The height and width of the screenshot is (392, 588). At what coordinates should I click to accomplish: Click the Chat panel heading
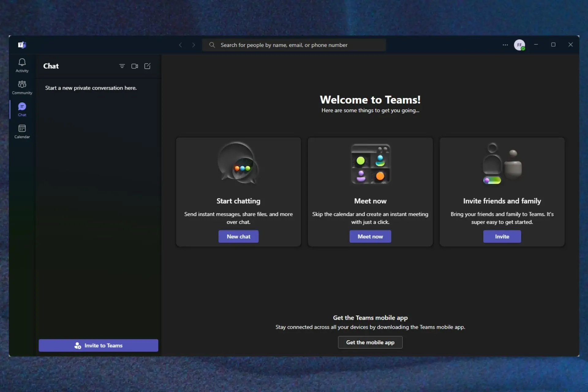[51, 66]
